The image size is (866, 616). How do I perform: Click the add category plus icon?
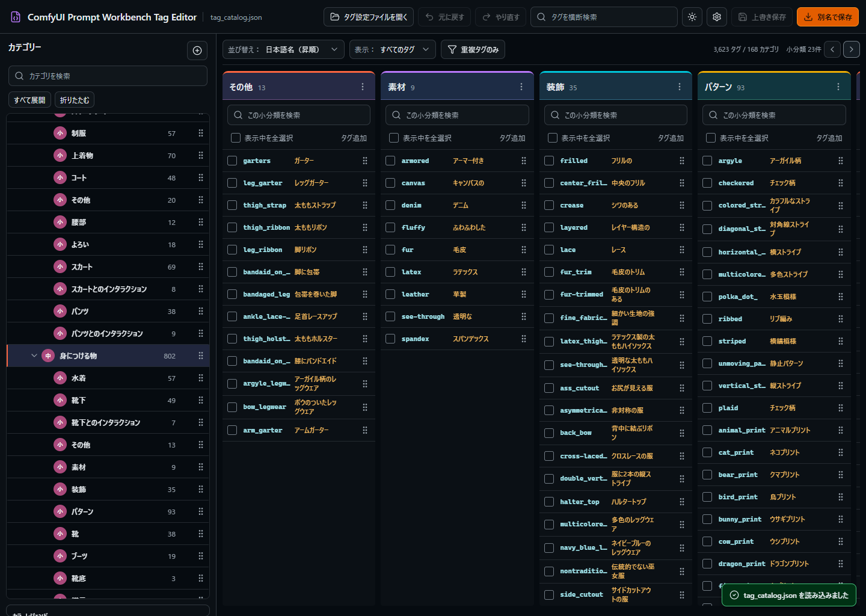click(x=197, y=51)
